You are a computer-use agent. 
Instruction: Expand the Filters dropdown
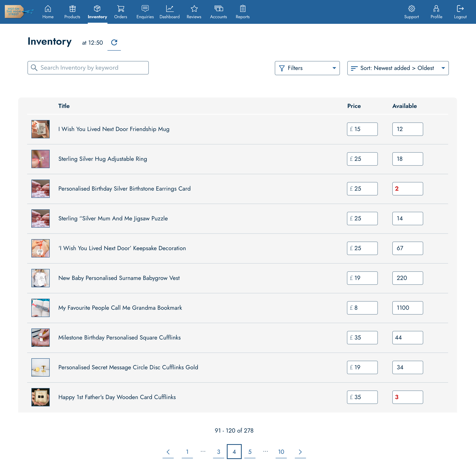coord(307,68)
